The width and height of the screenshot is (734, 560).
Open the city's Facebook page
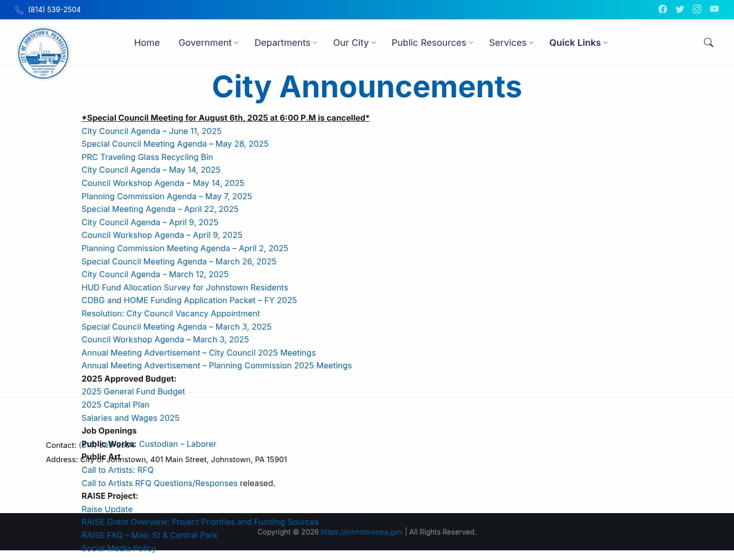coord(663,9)
